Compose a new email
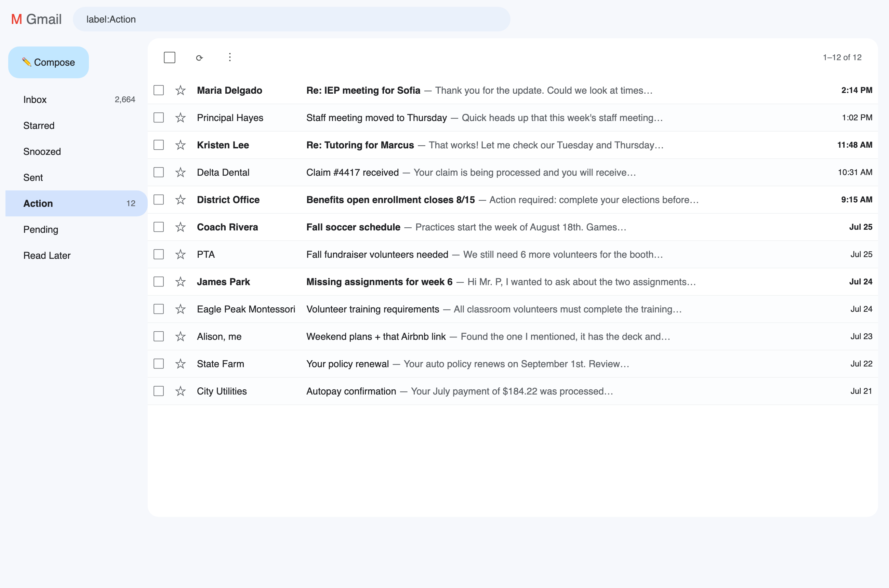 pyautogui.click(x=49, y=63)
